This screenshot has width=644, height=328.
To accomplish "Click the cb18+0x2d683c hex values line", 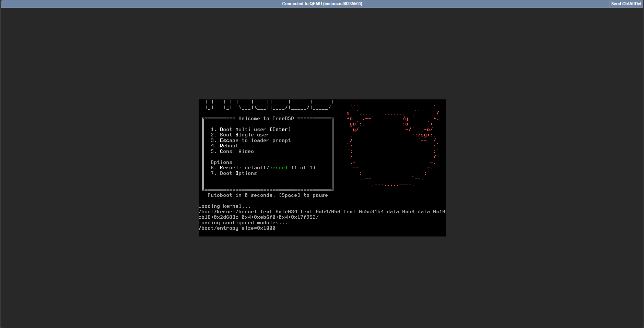I will coord(258,217).
